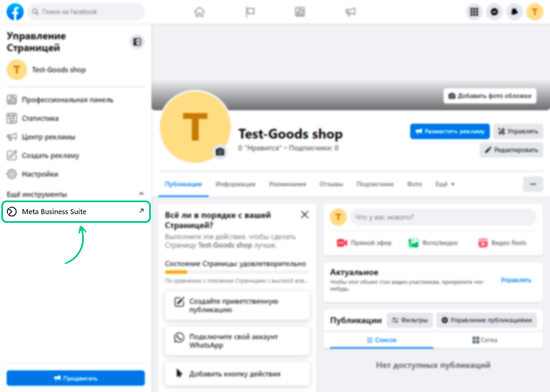Viewport: 550px width, 392px height.
Task: Open Meta Business Suite link
Action: 76,212
